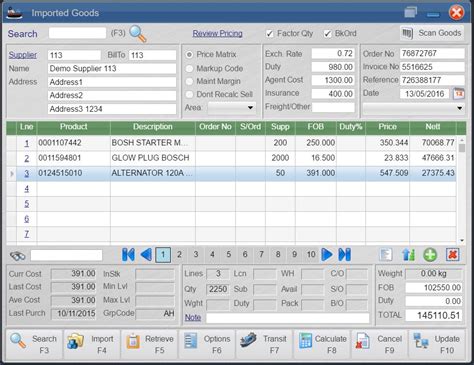Click Import F4 button
The image size is (474, 365).
pyautogui.click(x=92, y=344)
